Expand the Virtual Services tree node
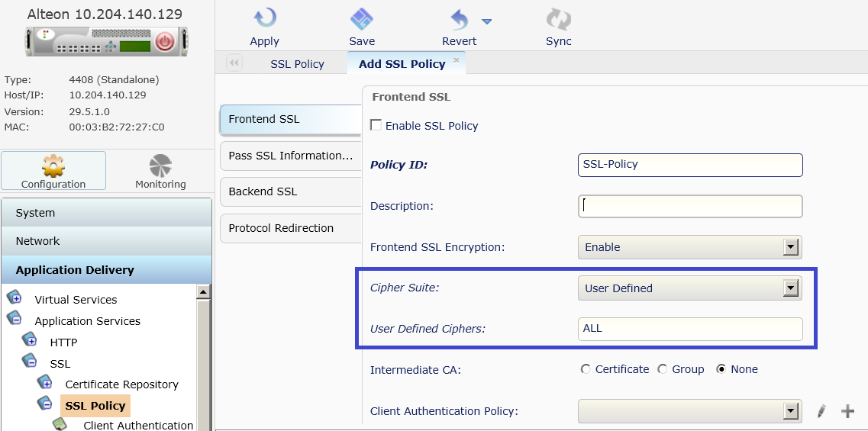This screenshot has width=868, height=431. click(15, 298)
